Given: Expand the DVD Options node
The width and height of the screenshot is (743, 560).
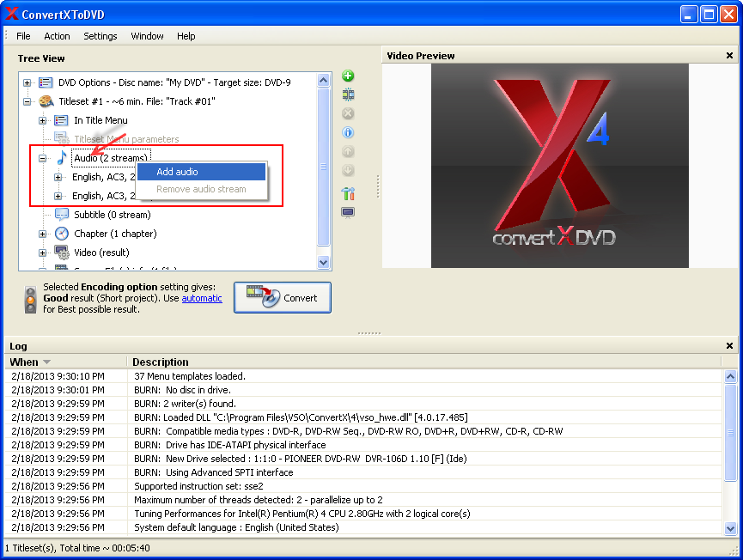Looking at the screenshot, I should (27, 83).
